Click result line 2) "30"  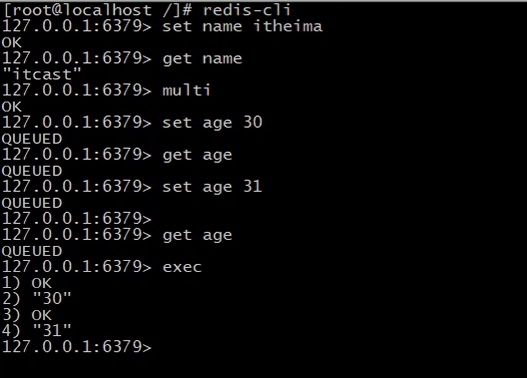pos(37,298)
